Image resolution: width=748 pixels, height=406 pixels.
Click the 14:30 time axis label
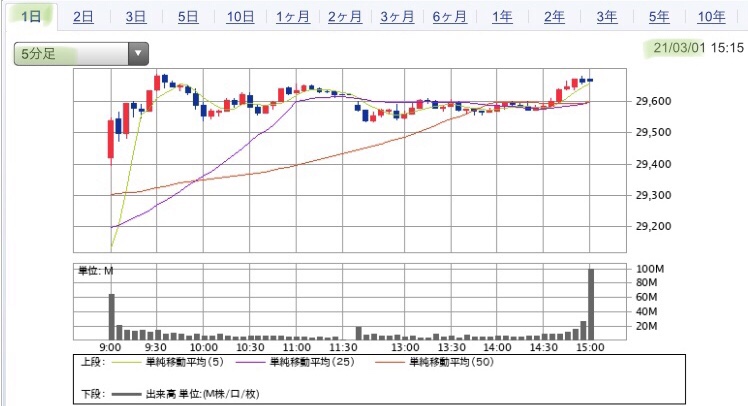click(x=543, y=347)
